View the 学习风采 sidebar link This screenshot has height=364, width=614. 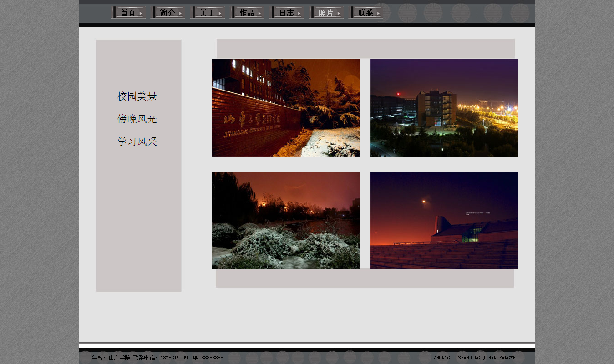click(x=137, y=142)
